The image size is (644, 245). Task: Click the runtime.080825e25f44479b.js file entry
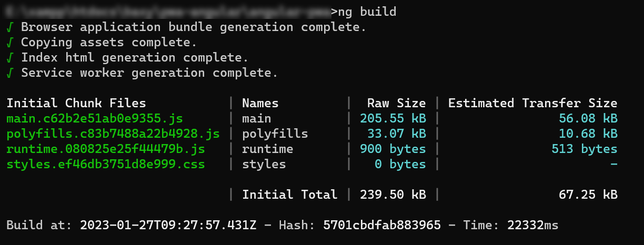click(106, 149)
